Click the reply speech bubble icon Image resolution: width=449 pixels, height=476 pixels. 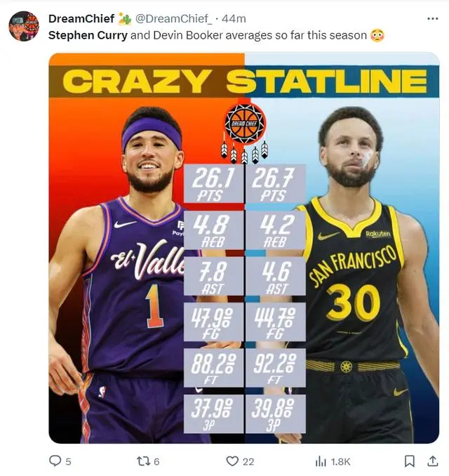pos(55,461)
